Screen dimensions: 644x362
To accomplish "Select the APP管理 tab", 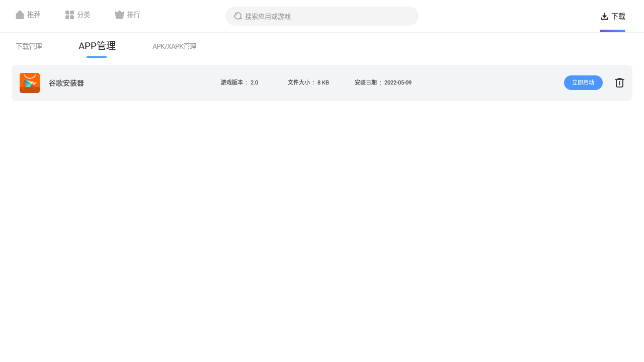I will [97, 45].
